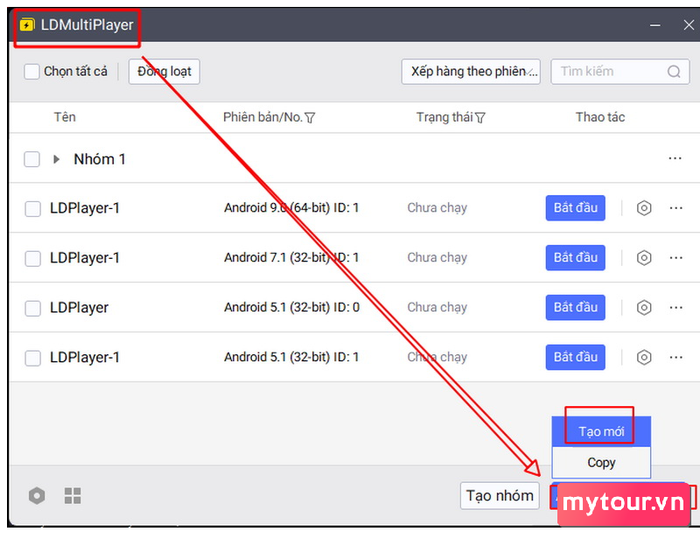The height and width of the screenshot is (538, 700).
Task: Select LDPlayer Android 5.1 ID: 0 checkbox
Action: 33,308
